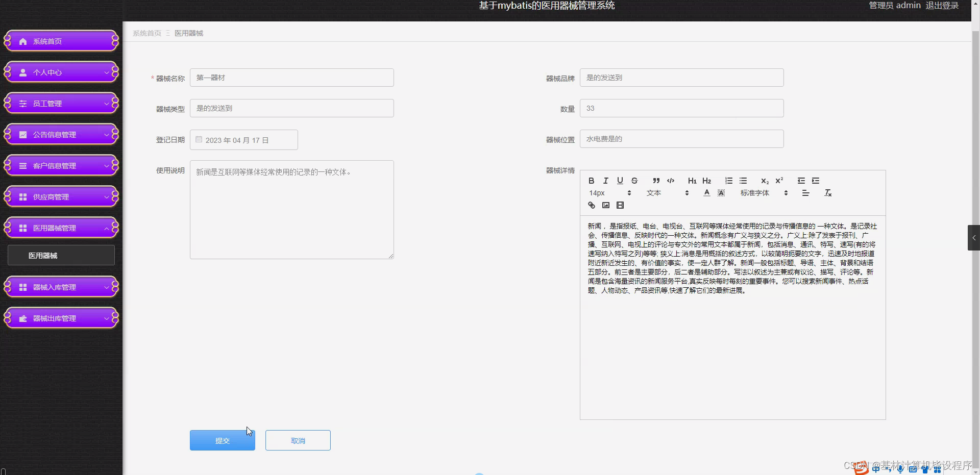The width and height of the screenshot is (980, 475).
Task: Select 医用器械 in the sidebar submenu
Action: (61, 255)
